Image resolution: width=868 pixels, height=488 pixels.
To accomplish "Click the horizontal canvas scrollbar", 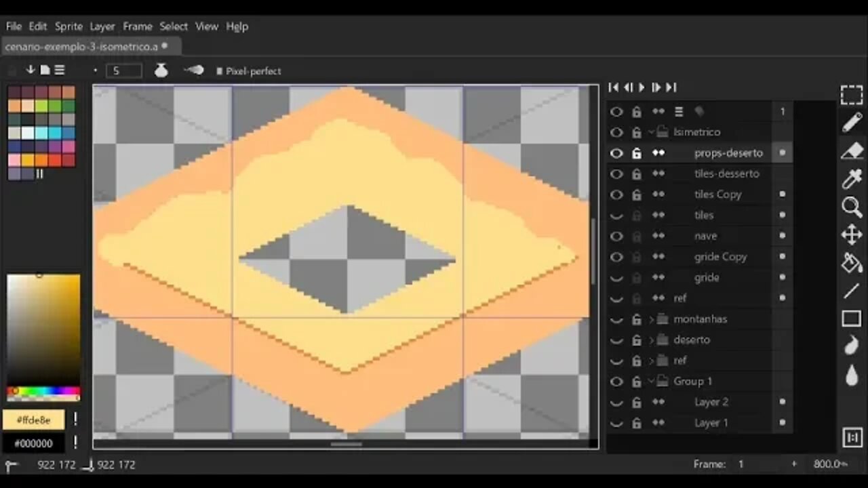I will click(346, 445).
